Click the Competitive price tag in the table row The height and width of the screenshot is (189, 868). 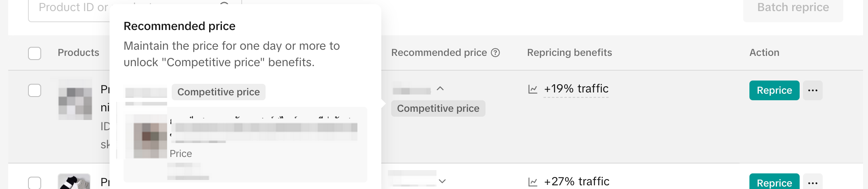pyautogui.click(x=438, y=108)
